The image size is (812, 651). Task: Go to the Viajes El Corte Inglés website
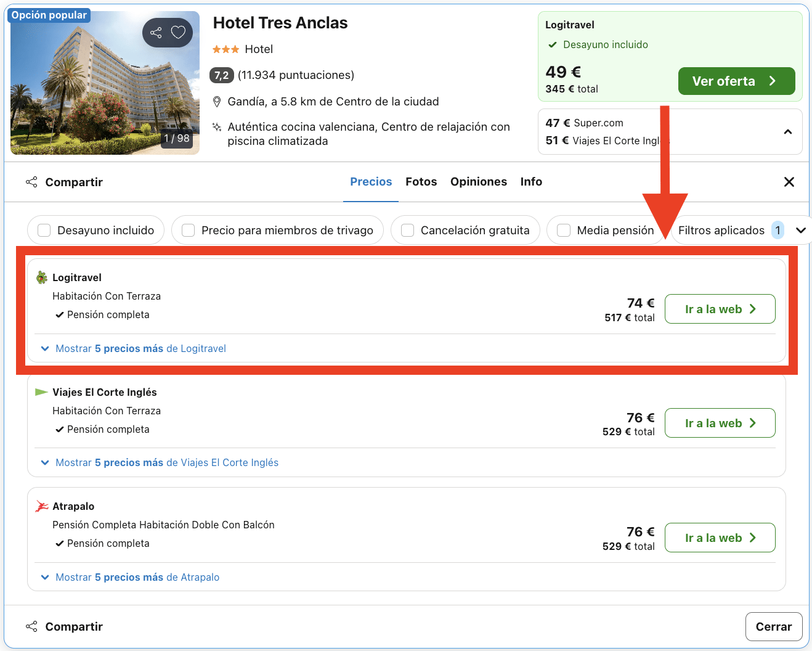click(720, 423)
